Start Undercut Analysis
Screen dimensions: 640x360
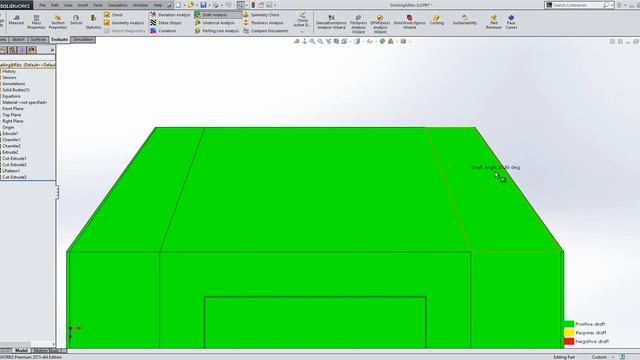click(x=214, y=23)
